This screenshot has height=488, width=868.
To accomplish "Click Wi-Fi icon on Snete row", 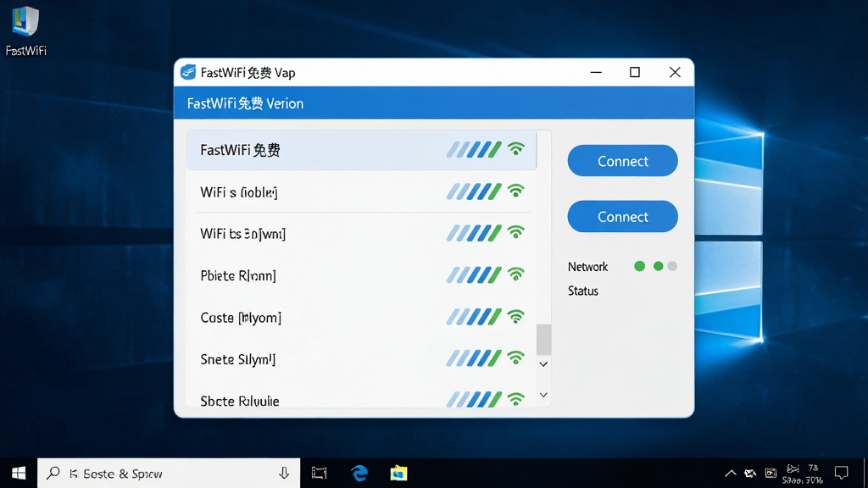I will coord(516,358).
